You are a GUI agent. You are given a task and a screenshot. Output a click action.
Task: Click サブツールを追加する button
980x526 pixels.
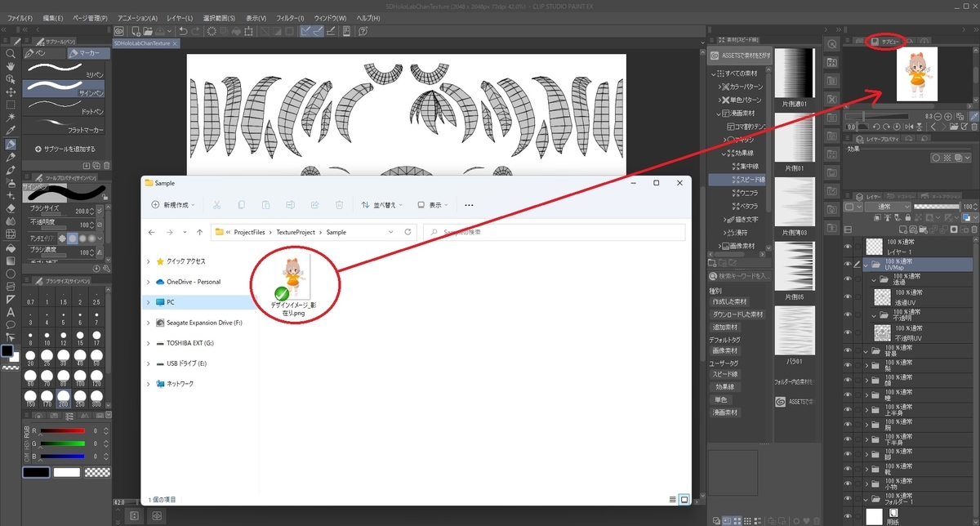[65, 149]
